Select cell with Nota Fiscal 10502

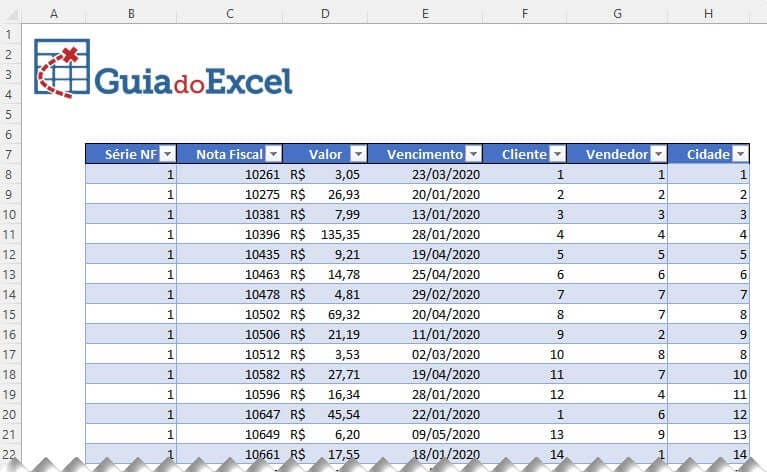tap(229, 315)
